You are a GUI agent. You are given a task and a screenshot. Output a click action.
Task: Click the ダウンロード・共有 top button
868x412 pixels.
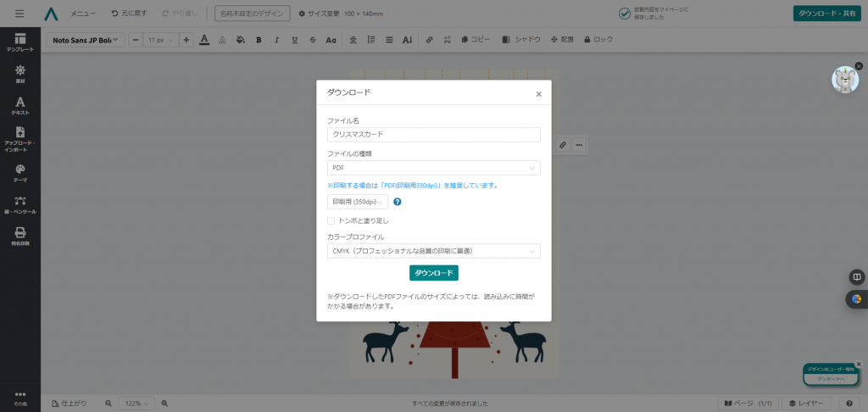click(827, 14)
